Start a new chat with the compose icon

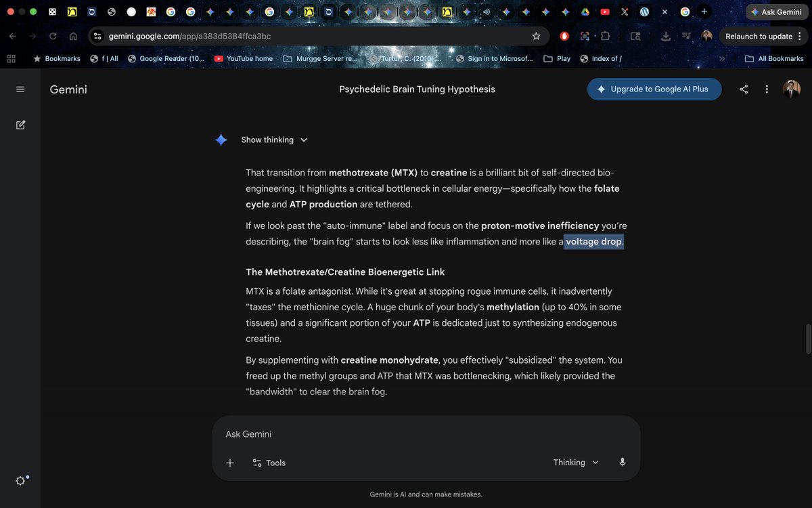20,125
